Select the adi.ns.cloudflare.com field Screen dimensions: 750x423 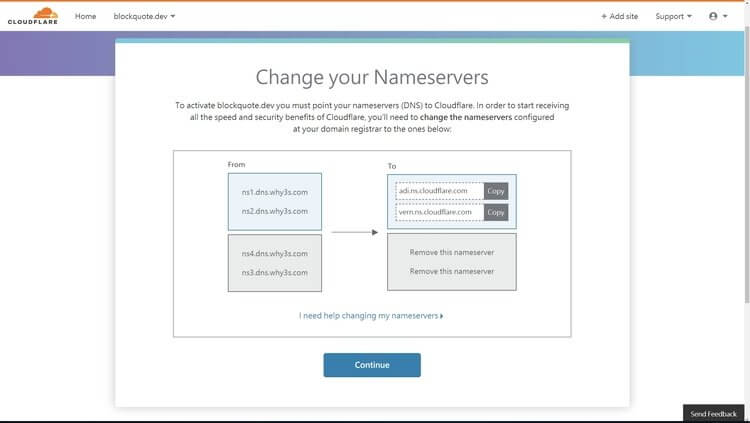pyautogui.click(x=440, y=191)
